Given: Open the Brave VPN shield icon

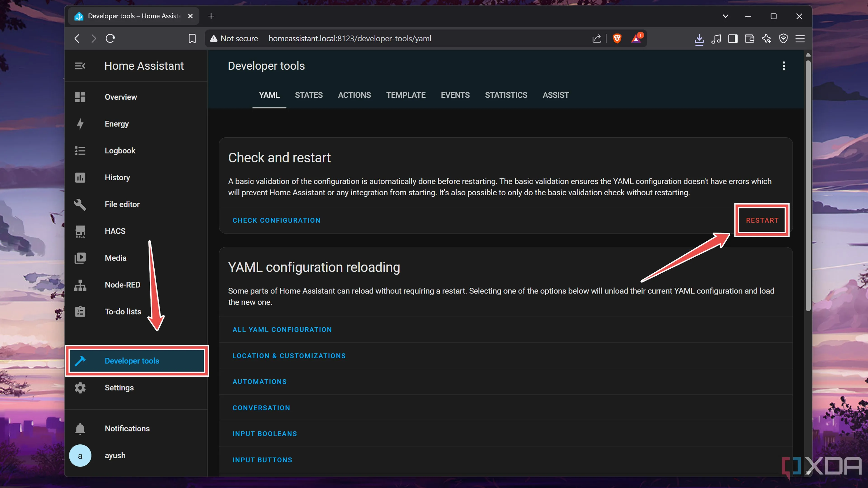Looking at the screenshot, I should [783, 38].
